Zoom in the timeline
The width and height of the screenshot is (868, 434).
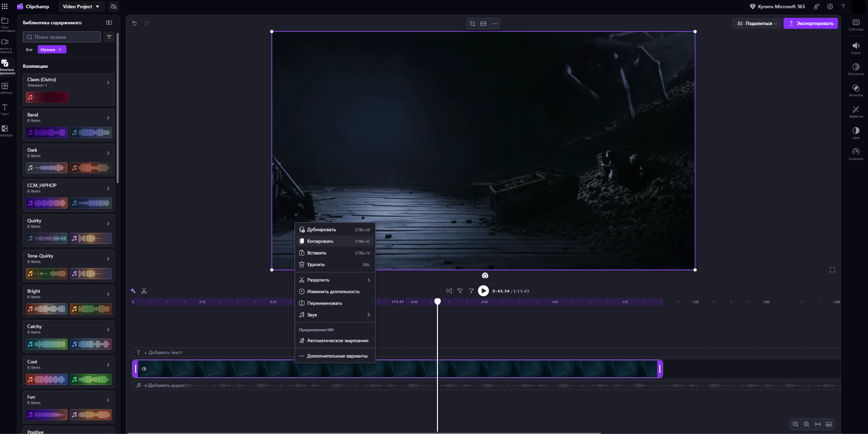tap(807, 424)
